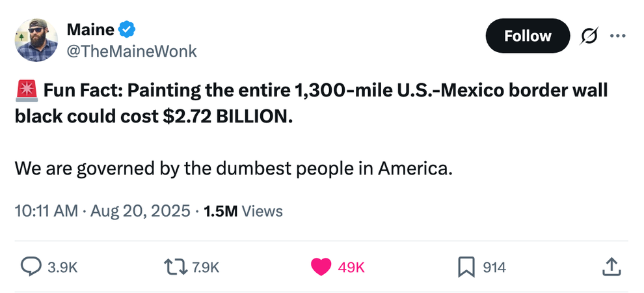Open the Maine profile avatar photo
Image resolution: width=644 pixels, height=293 pixels.
(x=35, y=41)
